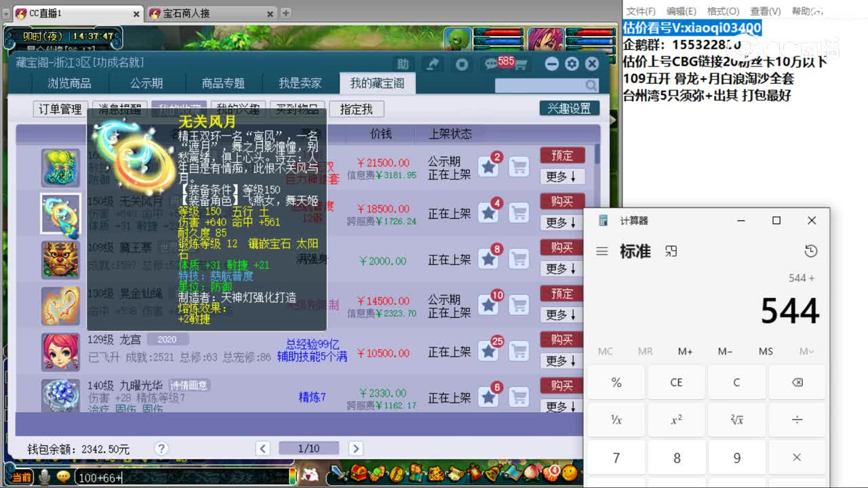The image size is (868, 488).
Task: Open messages icon with 585 badge
Action: tap(492, 64)
